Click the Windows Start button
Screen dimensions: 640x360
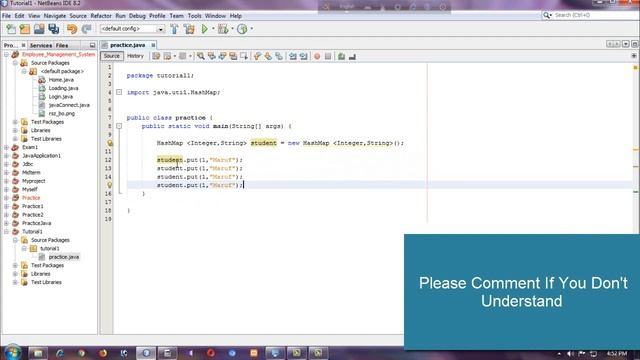(12, 352)
